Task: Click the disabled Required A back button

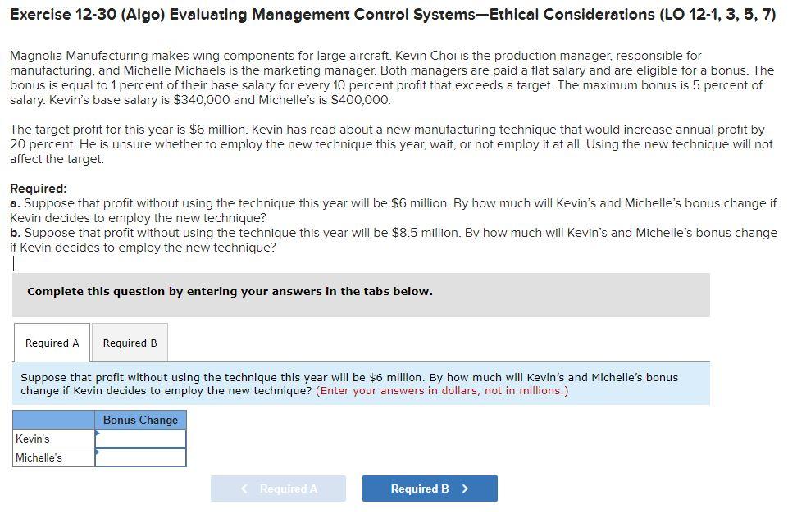Action: click(x=278, y=489)
